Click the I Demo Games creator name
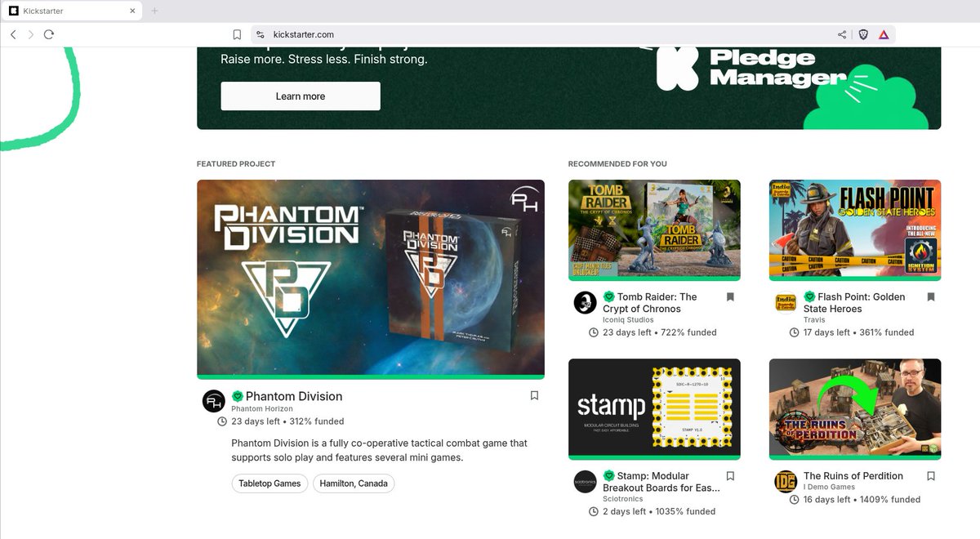The image size is (980, 539). 829,488
